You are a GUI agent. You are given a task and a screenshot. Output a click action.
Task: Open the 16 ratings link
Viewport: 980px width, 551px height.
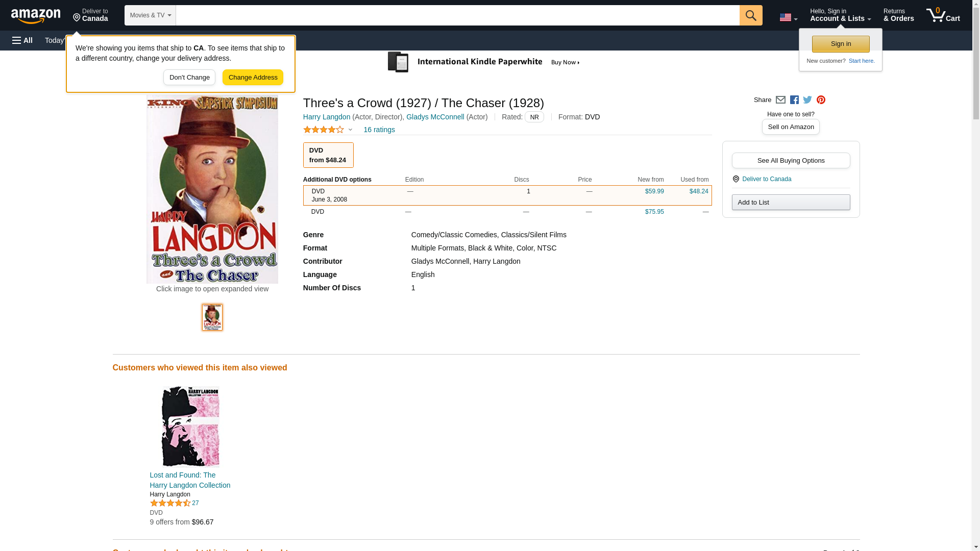tap(379, 130)
